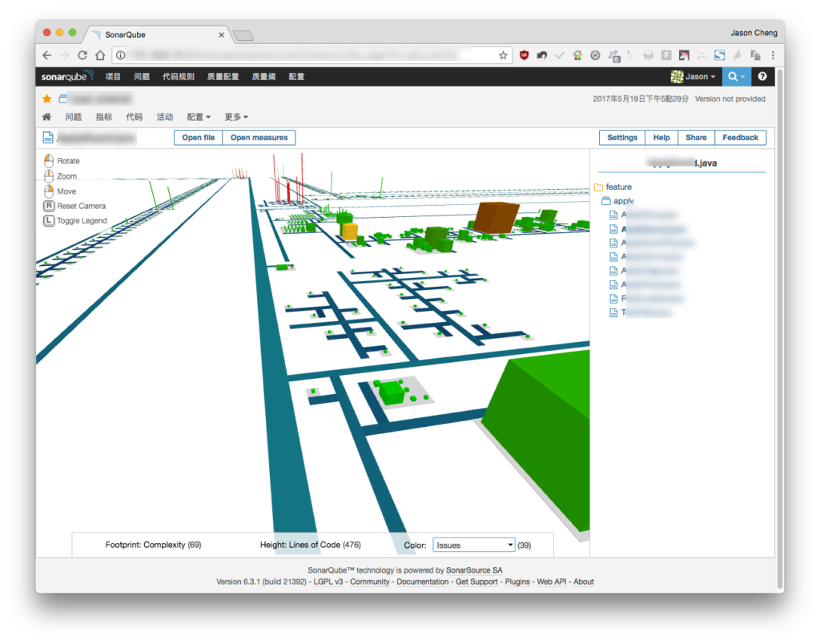This screenshot has width=820, height=644.
Task: Click the Open file button
Action: [199, 138]
